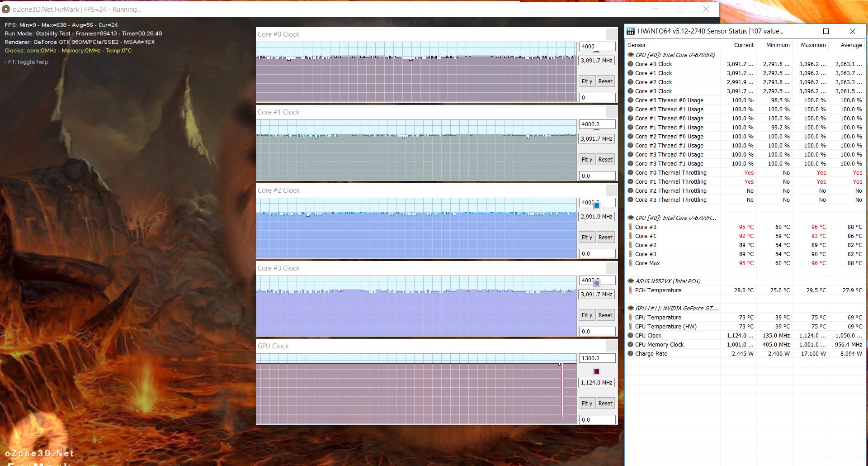Click the 98.5 % minimum usage value
Viewport: 868px width, 466px height.
[780, 100]
